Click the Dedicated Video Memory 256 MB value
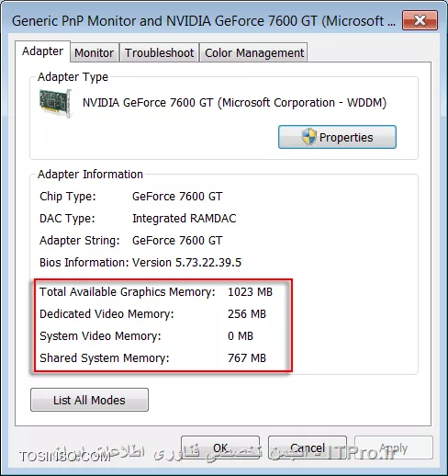This screenshot has height=476, width=448. (x=247, y=314)
